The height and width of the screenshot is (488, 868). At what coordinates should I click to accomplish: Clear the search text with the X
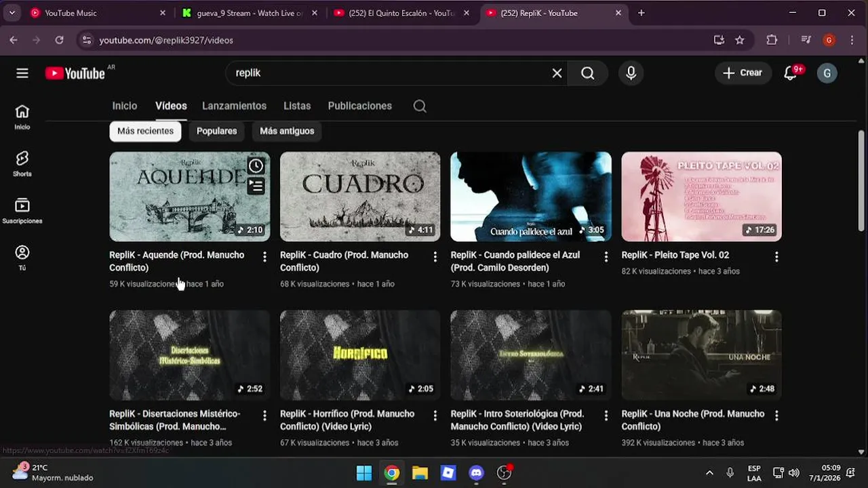pos(557,73)
